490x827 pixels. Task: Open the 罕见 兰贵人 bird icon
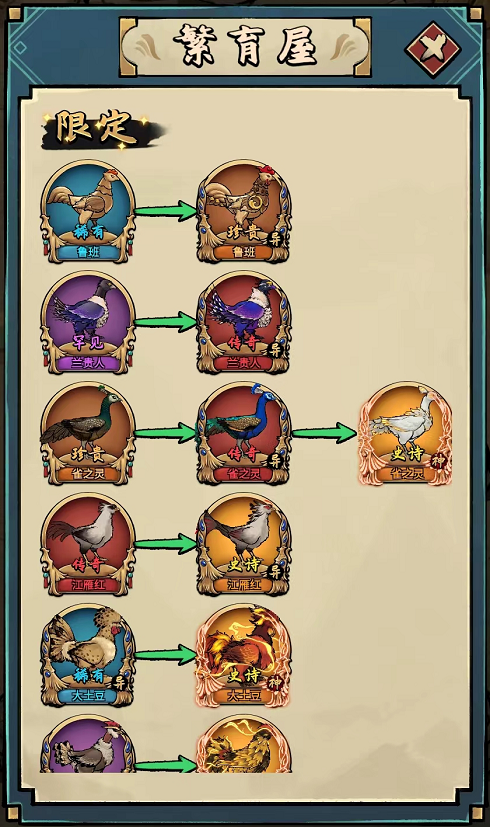[x=88, y=323]
